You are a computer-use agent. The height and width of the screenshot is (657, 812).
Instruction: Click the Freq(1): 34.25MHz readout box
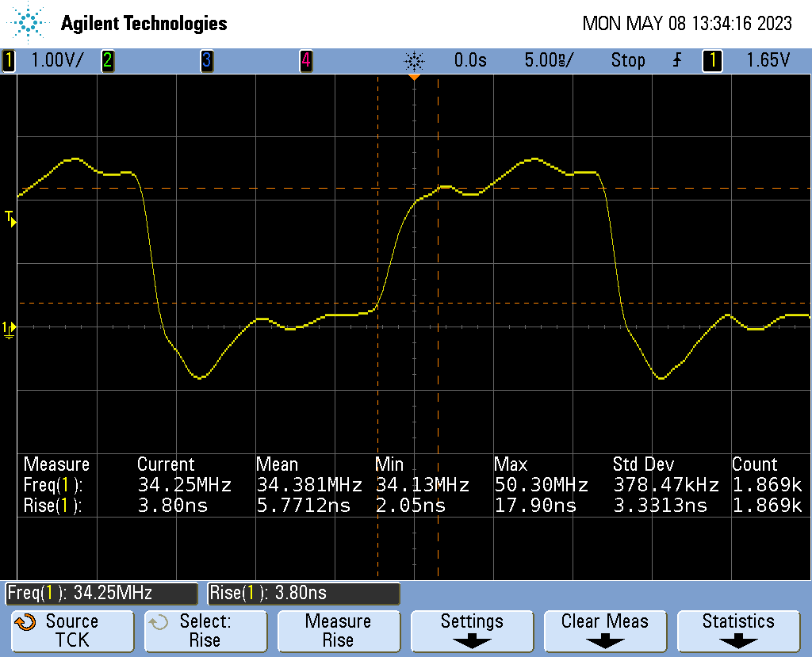[101, 593]
